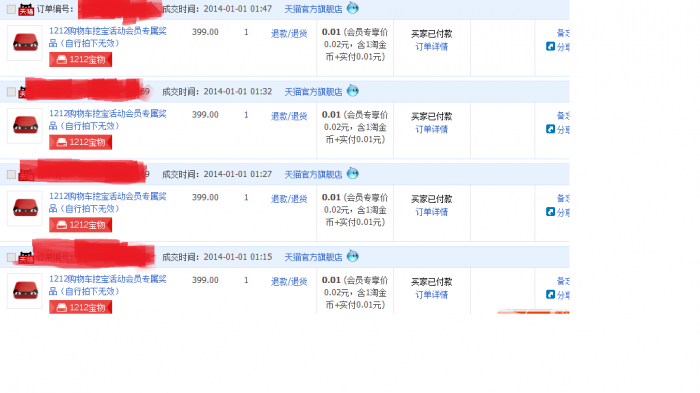The image size is (700, 393).
Task: Click Wangwang chat icon for 01:15 order
Action: coord(353,256)
